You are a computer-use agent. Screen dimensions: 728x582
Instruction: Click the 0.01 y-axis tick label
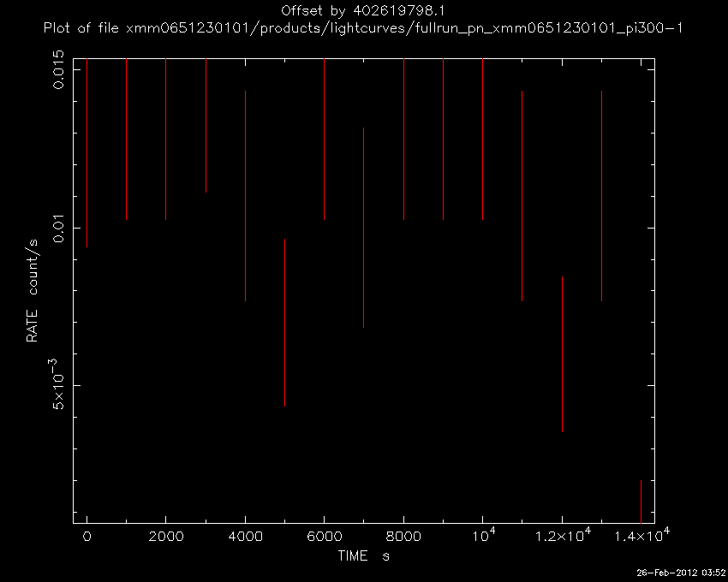[58, 228]
